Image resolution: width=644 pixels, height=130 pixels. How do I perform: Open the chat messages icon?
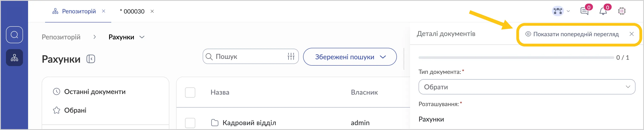pyautogui.click(x=584, y=11)
